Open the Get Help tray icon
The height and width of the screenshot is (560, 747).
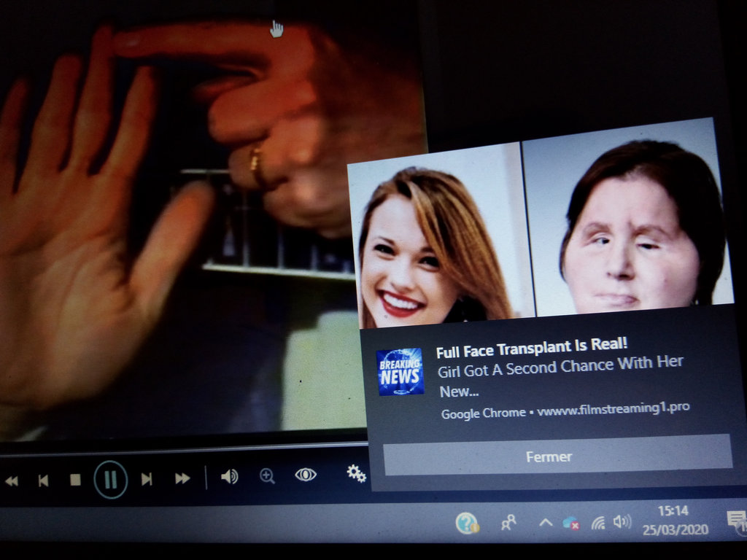[466, 524]
